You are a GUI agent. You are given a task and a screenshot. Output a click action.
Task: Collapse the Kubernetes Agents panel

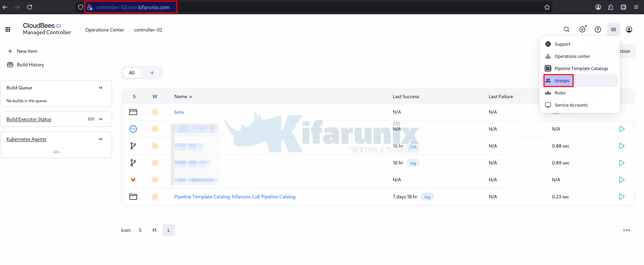[x=101, y=139]
